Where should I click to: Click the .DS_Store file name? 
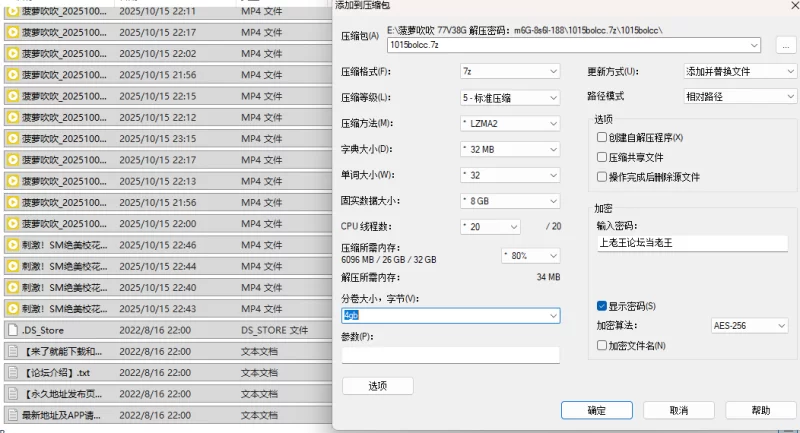click(x=43, y=330)
